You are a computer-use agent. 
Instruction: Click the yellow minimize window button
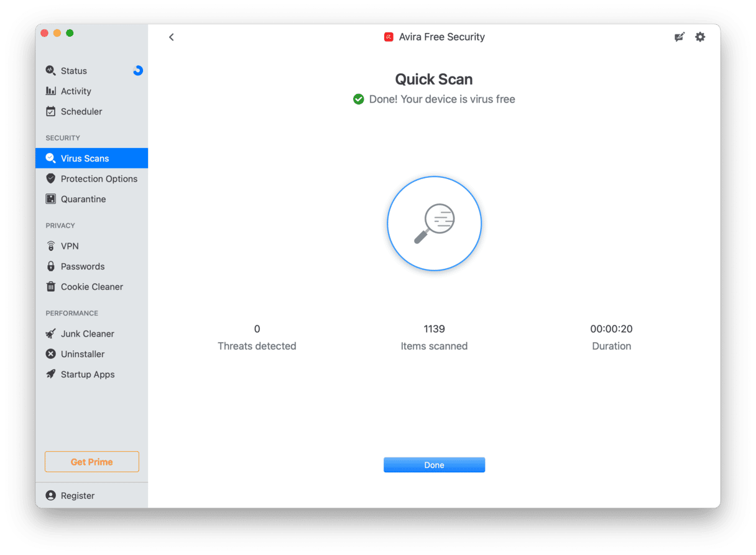[57, 33]
